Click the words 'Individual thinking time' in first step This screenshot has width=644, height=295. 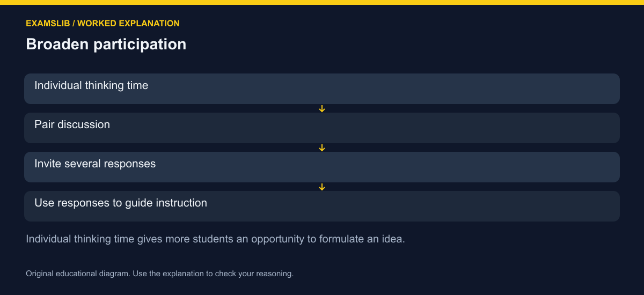(x=91, y=85)
